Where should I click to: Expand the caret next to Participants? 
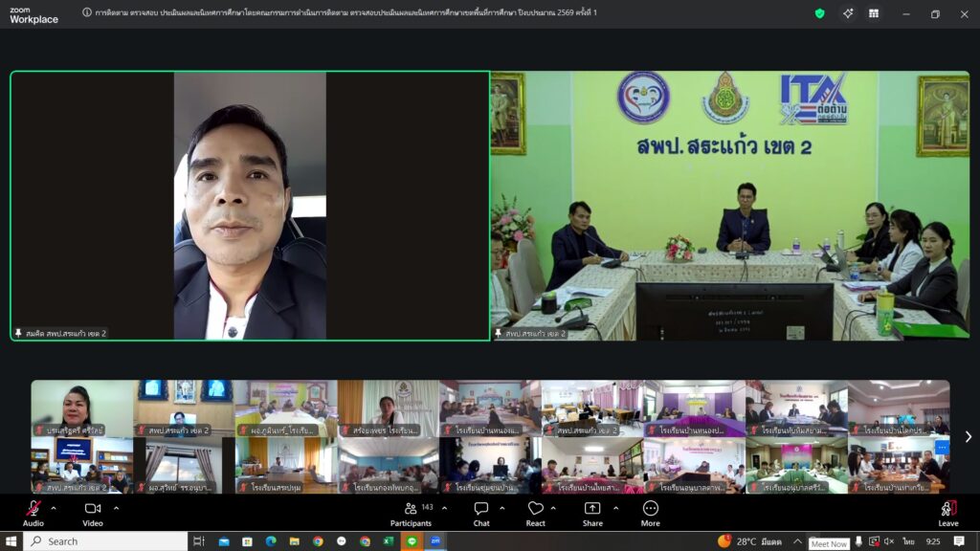(444, 508)
